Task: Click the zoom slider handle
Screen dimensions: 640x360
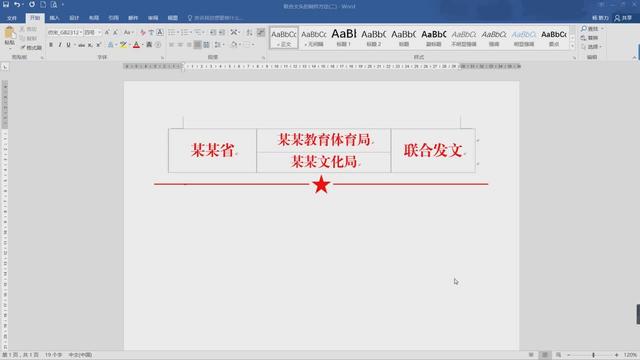Action: (593, 355)
